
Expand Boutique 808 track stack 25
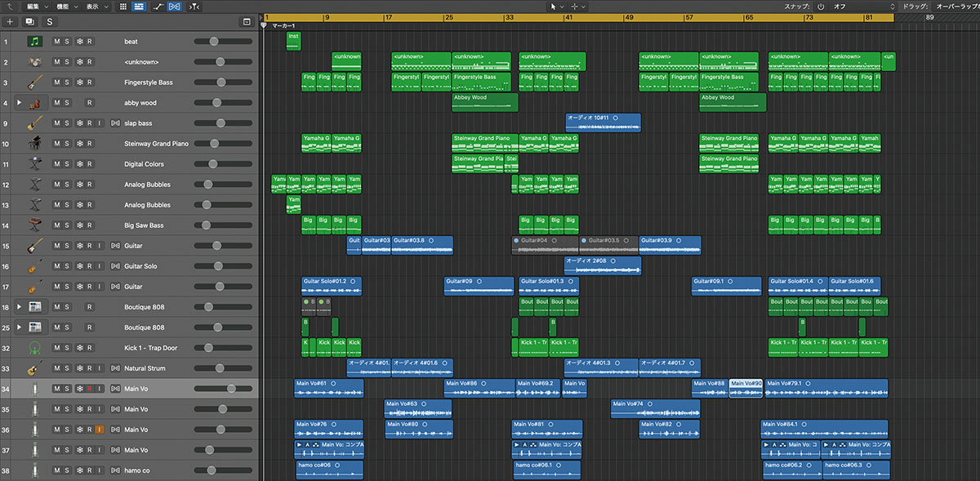(x=19, y=327)
